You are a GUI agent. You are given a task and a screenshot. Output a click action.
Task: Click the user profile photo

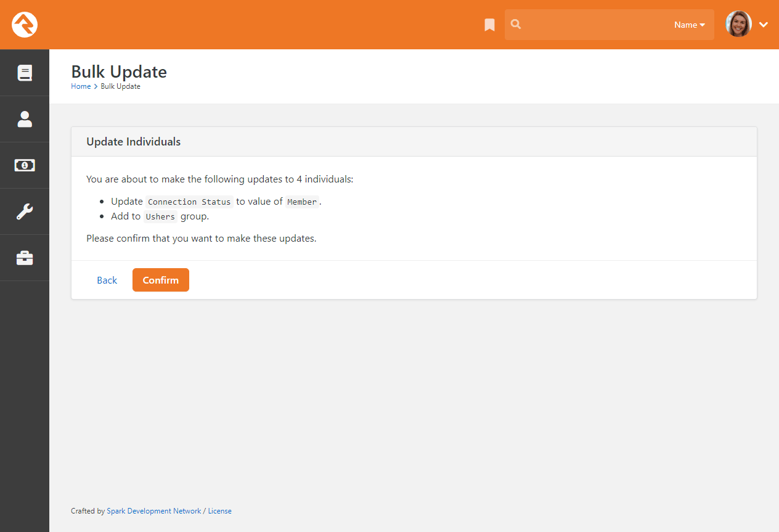tap(738, 25)
